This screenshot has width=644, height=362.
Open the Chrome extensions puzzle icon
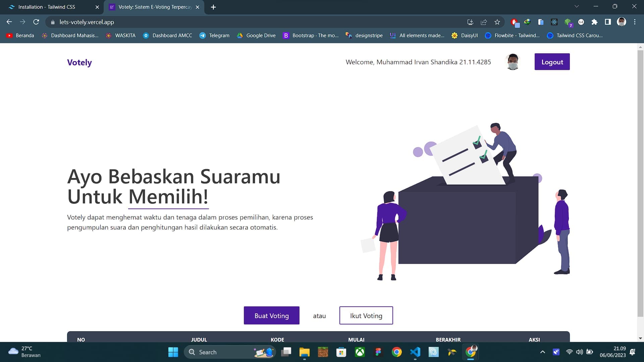coord(594,22)
